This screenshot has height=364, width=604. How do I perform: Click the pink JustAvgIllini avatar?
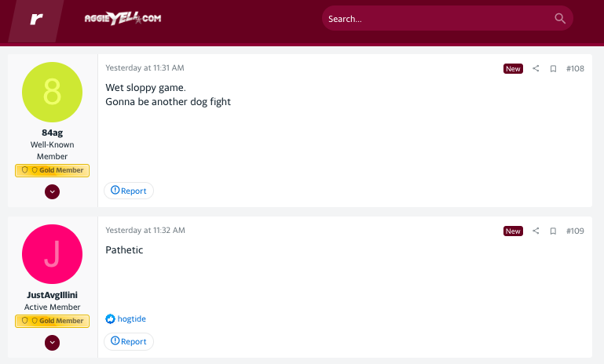click(52, 254)
